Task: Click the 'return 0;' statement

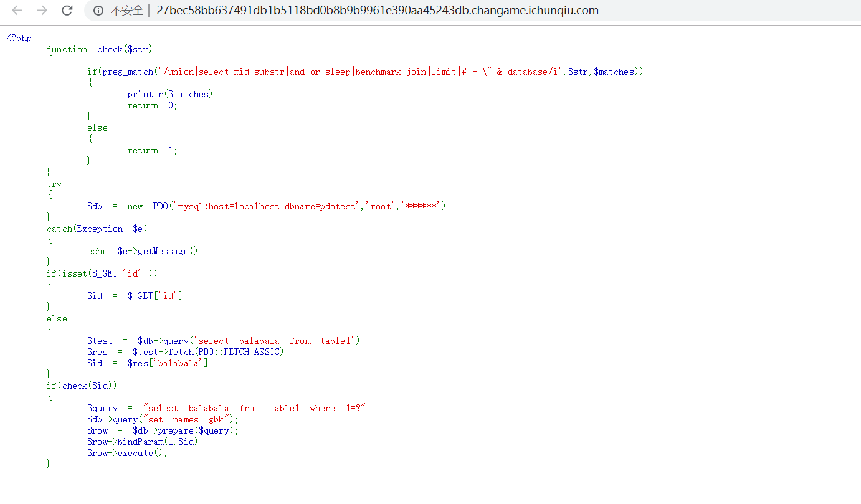Action: point(152,105)
